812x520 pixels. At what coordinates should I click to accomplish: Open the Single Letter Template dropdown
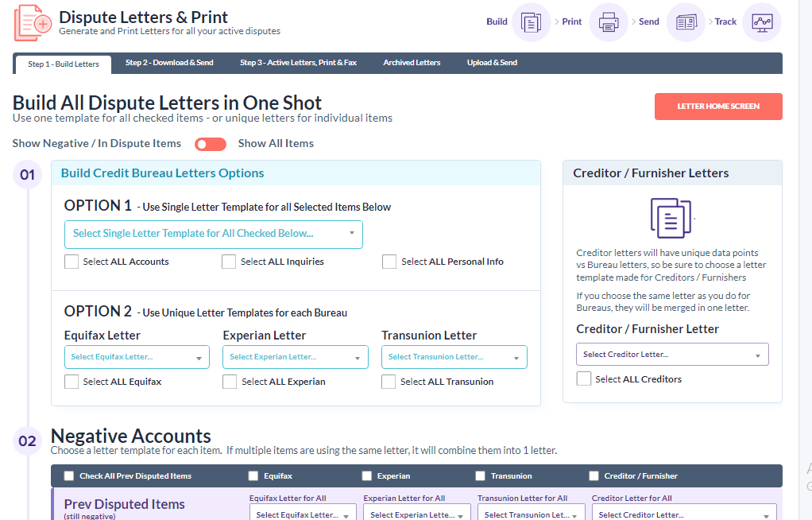(x=213, y=235)
